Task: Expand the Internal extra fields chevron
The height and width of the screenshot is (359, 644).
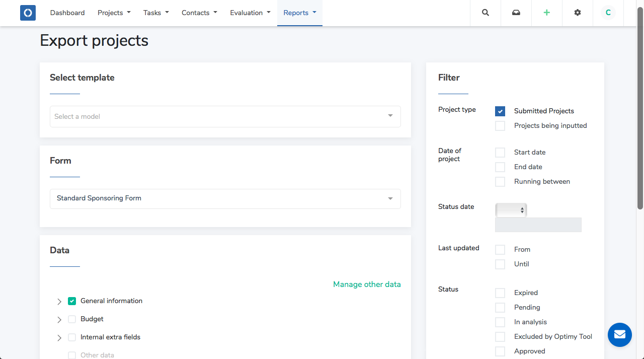Action: (59, 338)
